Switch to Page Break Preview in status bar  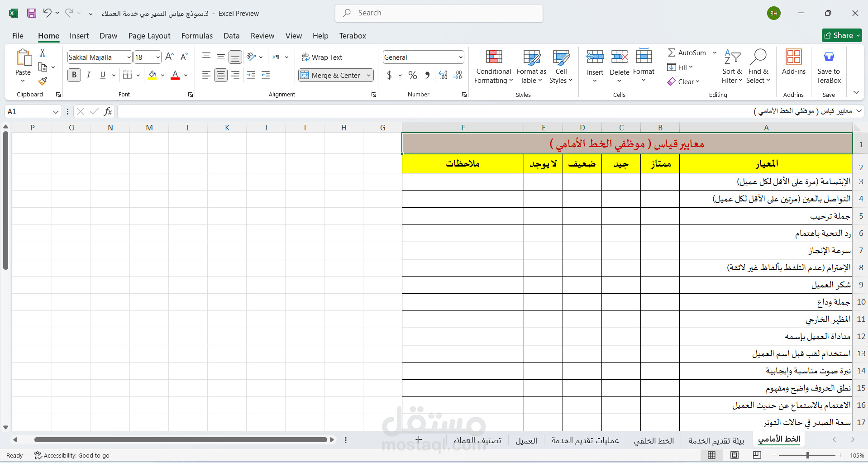(757, 455)
